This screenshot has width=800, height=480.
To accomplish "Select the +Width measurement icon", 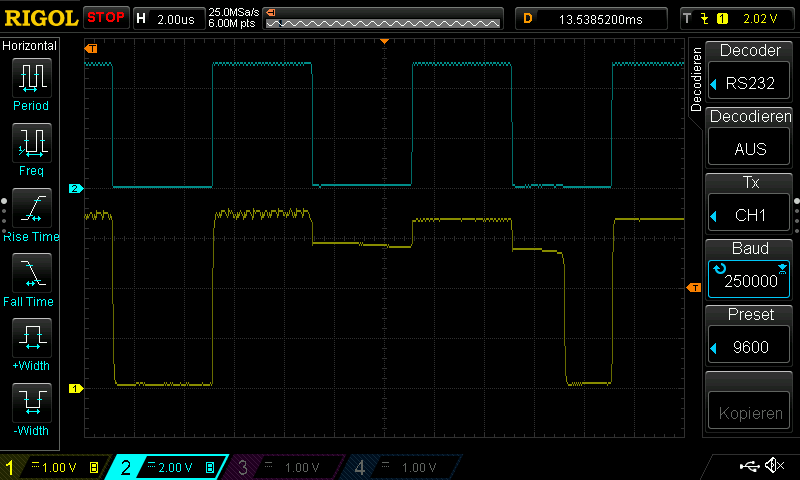I will click(31, 338).
